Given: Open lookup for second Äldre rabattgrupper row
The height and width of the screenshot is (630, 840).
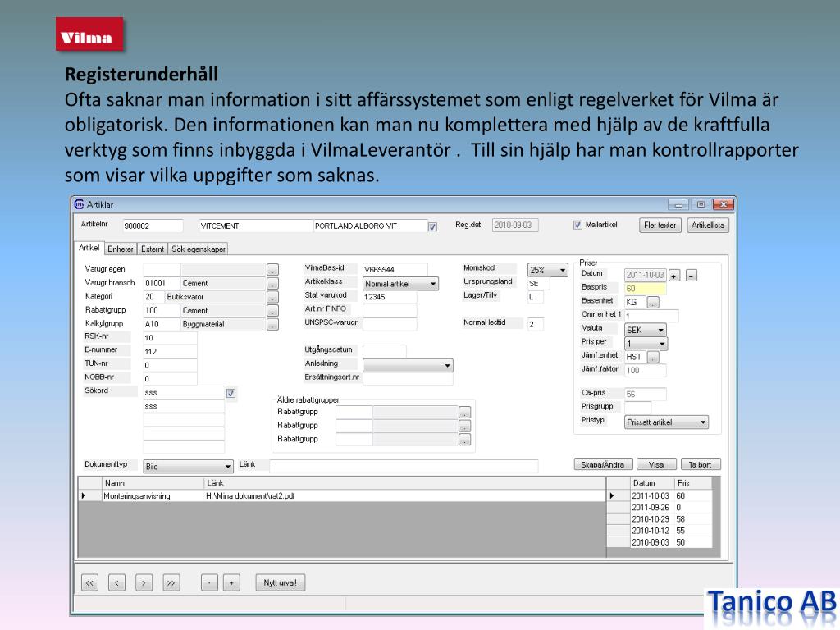Looking at the screenshot, I should pyautogui.click(x=464, y=426).
